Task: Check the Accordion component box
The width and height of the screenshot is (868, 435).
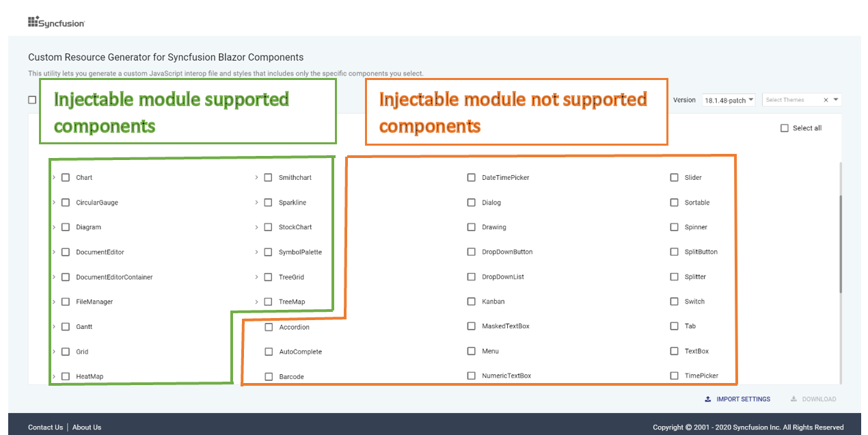Action: point(269,327)
